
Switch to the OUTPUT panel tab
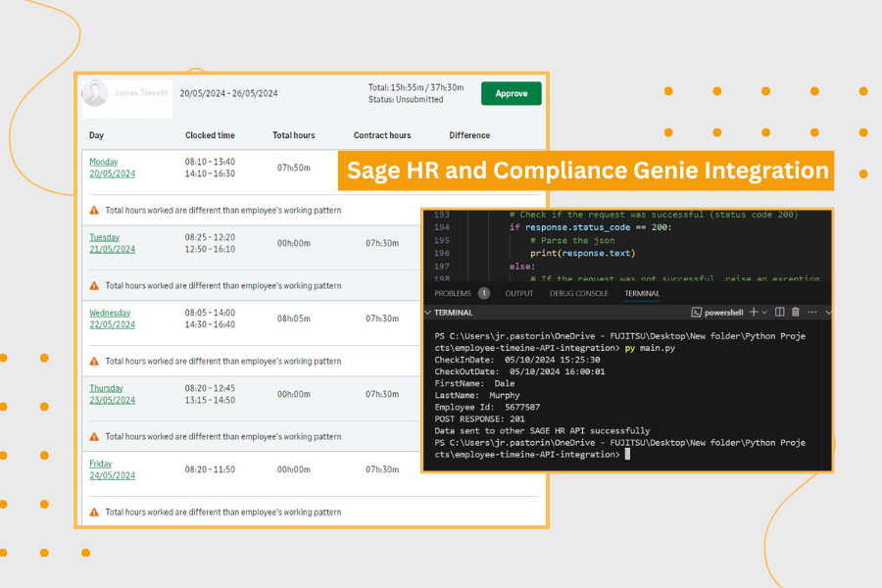519,293
